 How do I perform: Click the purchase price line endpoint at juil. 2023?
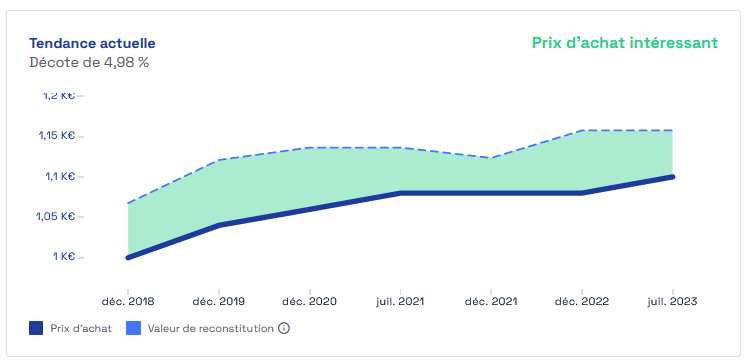(673, 177)
